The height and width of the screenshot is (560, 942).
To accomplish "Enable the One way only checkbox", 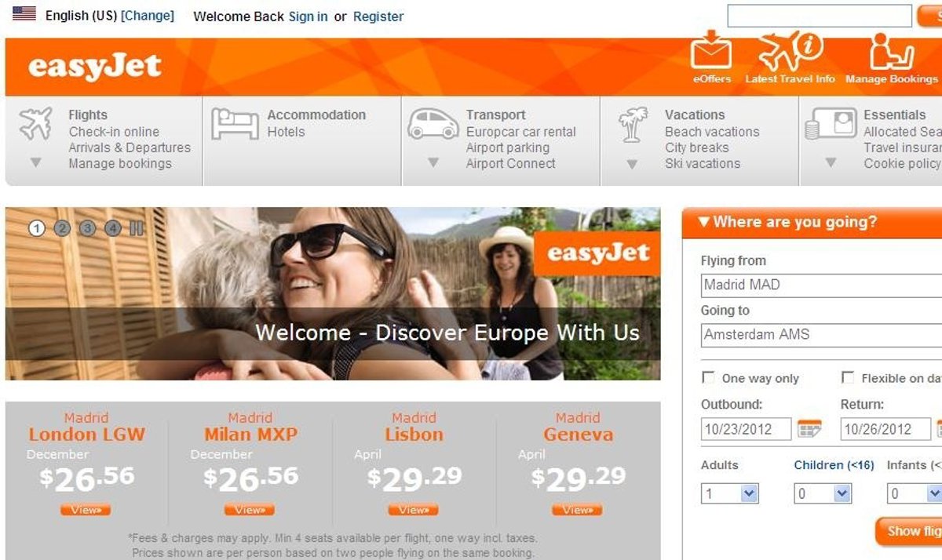I will tap(708, 378).
